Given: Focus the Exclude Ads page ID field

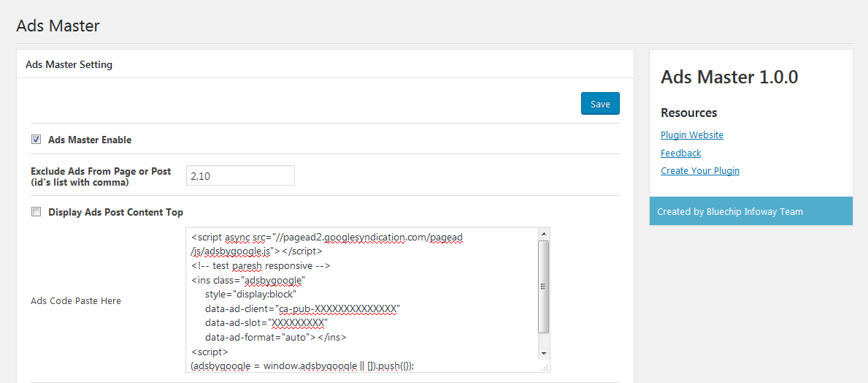Looking at the screenshot, I should point(240,175).
